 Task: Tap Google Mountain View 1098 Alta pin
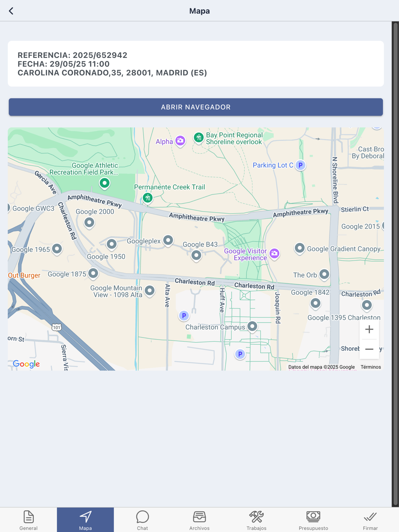[x=150, y=291]
